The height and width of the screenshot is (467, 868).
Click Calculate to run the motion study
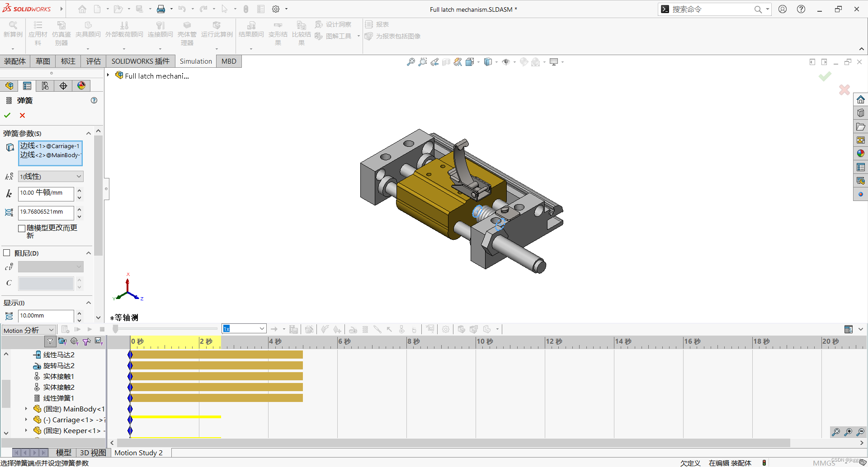[65, 329]
